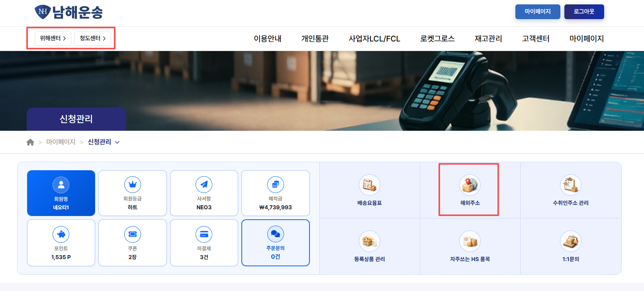Click the 배송요율표 label
Image resolution: width=644 pixels, height=291 pixels.
(370, 203)
